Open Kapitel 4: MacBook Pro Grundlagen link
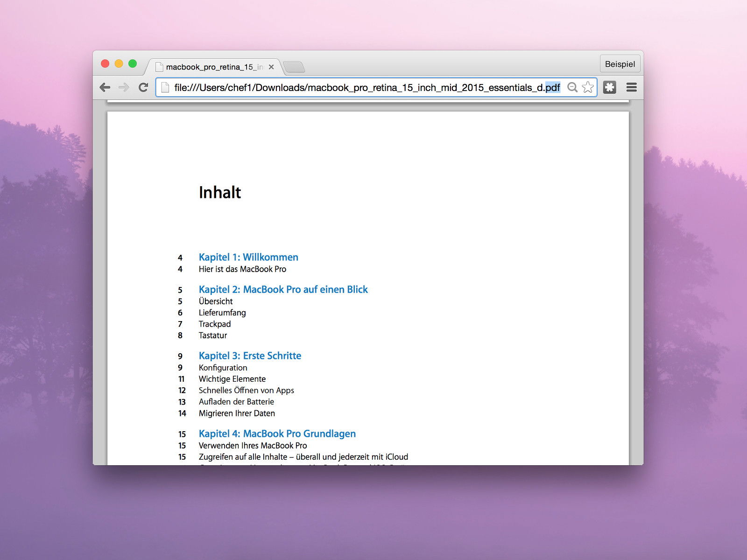Viewport: 747px width, 560px height. pyautogui.click(x=277, y=434)
